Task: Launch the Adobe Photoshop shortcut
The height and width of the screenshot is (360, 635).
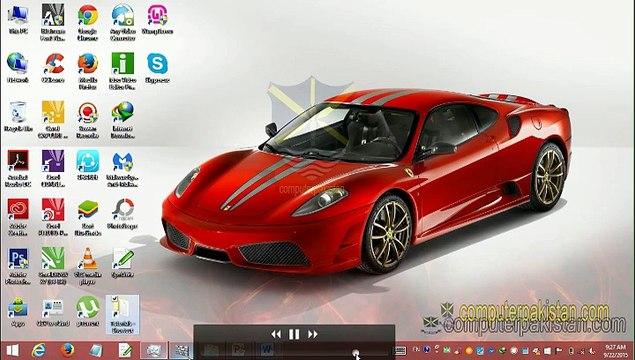Action: (18, 265)
